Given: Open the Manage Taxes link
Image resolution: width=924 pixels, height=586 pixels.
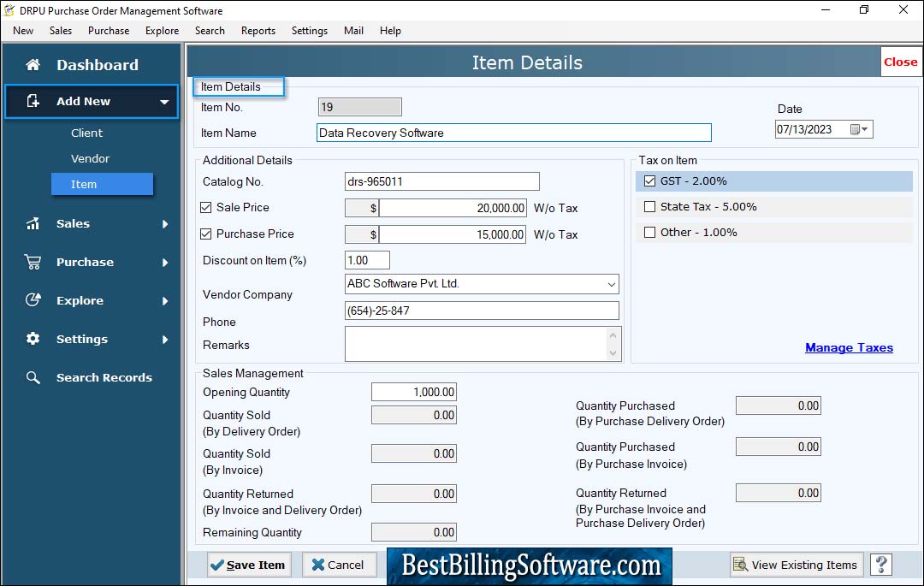Looking at the screenshot, I should pyautogui.click(x=850, y=347).
